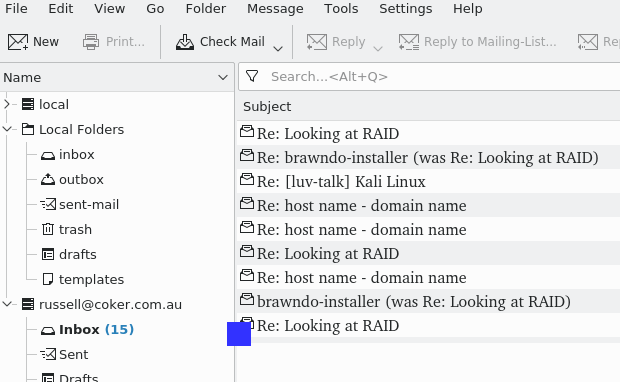Select the Inbox (15) folder

[x=96, y=330]
